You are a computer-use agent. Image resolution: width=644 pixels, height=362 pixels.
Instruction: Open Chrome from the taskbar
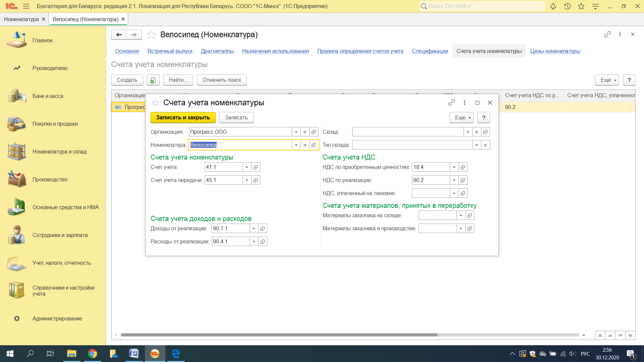coord(93,354)
